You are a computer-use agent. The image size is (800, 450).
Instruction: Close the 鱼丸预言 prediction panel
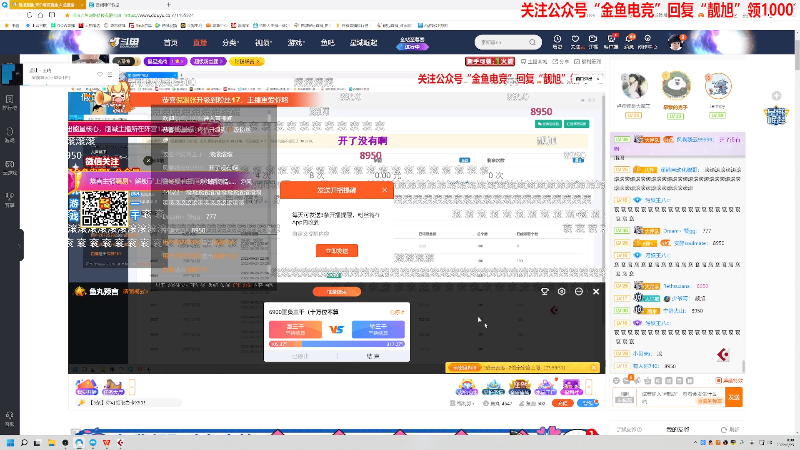[596, 291]
